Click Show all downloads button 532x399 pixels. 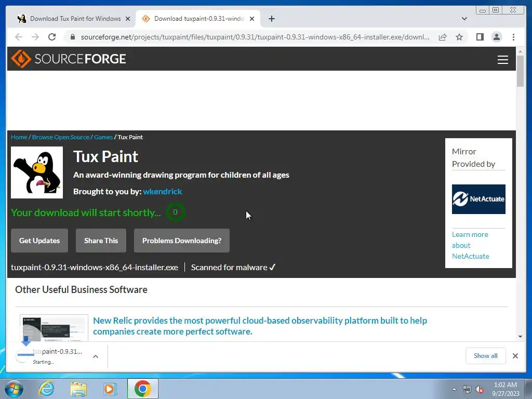click(486, 355)
